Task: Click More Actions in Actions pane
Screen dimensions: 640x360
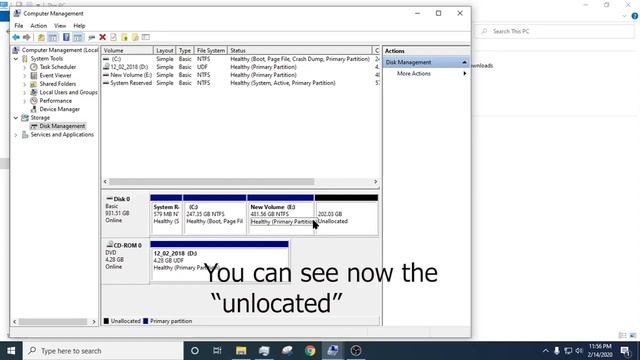Action: (414, 73)
